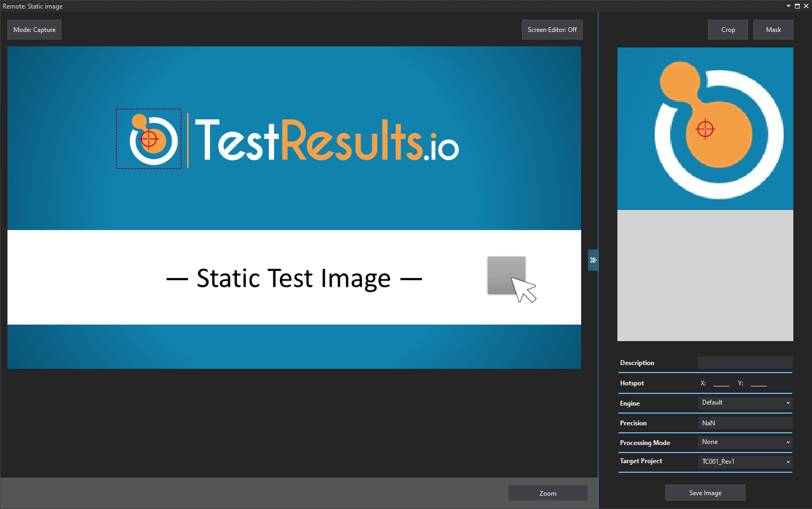Click the Zoom button
The image size is (812, 509).
pos(548,493)
